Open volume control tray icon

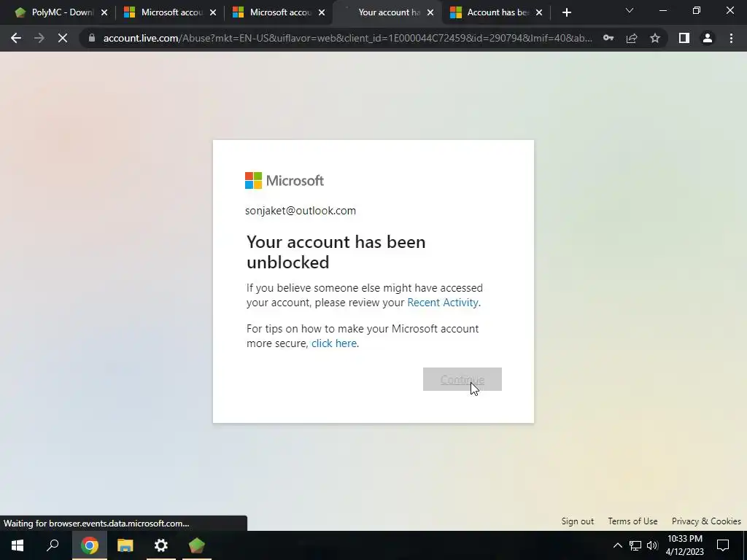point(653,545)
